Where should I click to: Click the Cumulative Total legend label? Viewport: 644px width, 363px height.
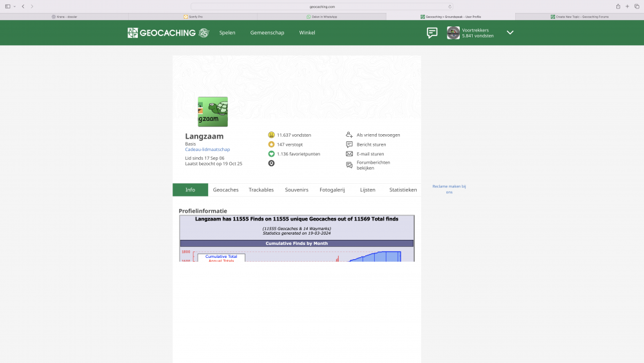(x=221, y=257)
